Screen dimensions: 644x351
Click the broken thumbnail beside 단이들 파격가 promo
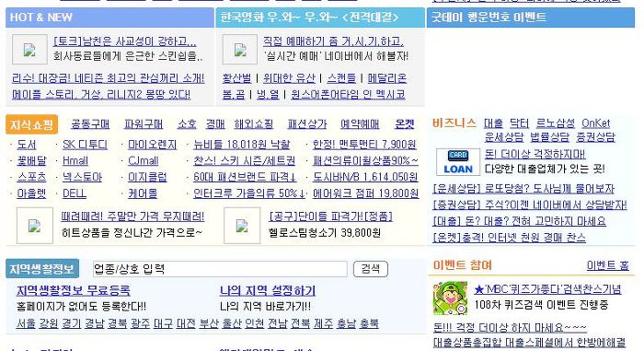(242, 226)
